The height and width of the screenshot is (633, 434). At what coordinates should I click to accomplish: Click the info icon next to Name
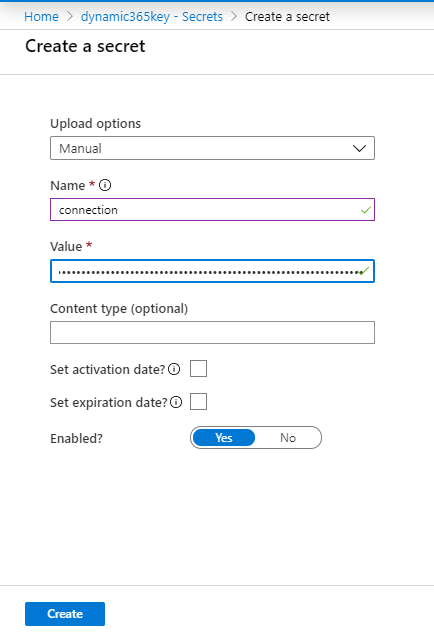tap(105, 185)
